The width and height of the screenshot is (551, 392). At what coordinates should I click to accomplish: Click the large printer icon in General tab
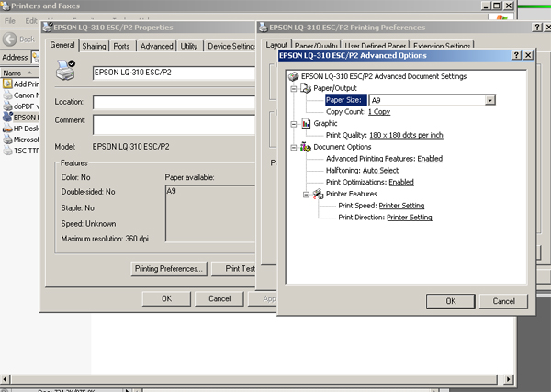click(x=66, y=70)
